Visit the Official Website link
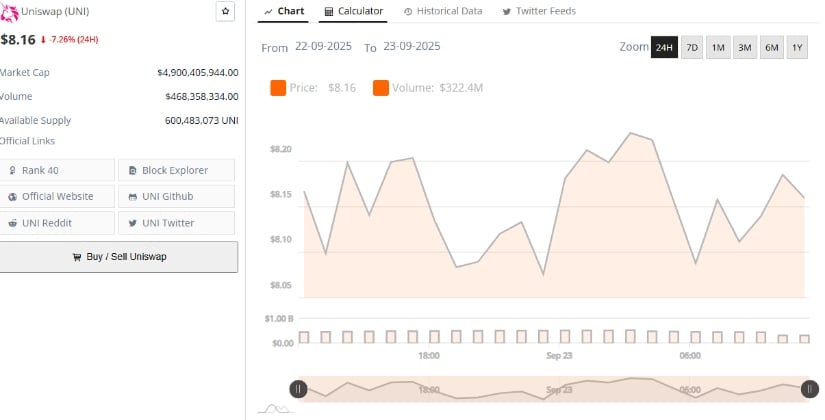Screen dimensions: 825x420 coord(57,197)
